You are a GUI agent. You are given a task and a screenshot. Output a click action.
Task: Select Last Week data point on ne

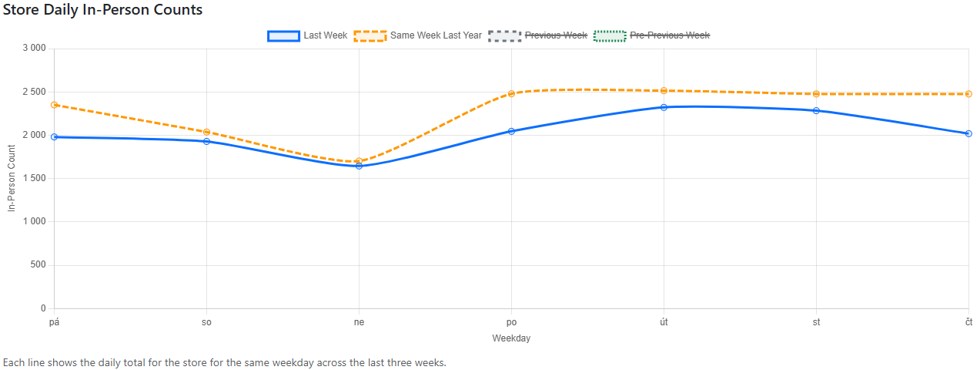click(x=359, y=166)
